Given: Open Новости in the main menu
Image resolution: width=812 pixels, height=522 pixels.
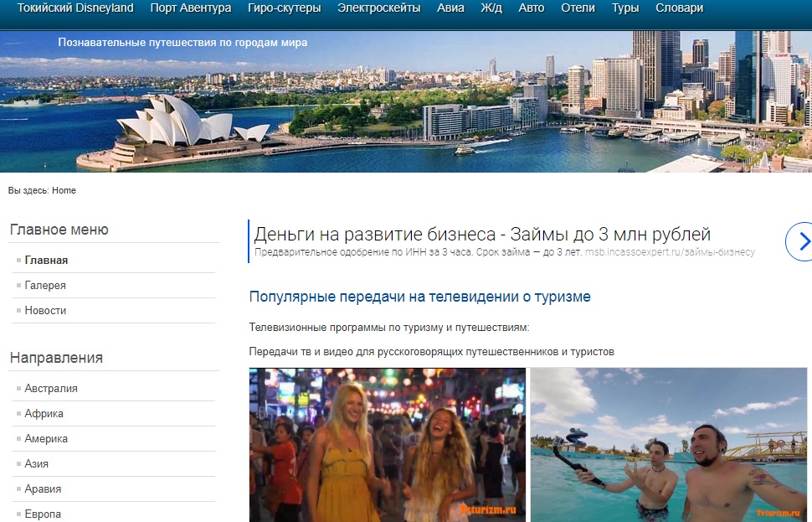Looking at the screenshot, I should coord(45,311).
